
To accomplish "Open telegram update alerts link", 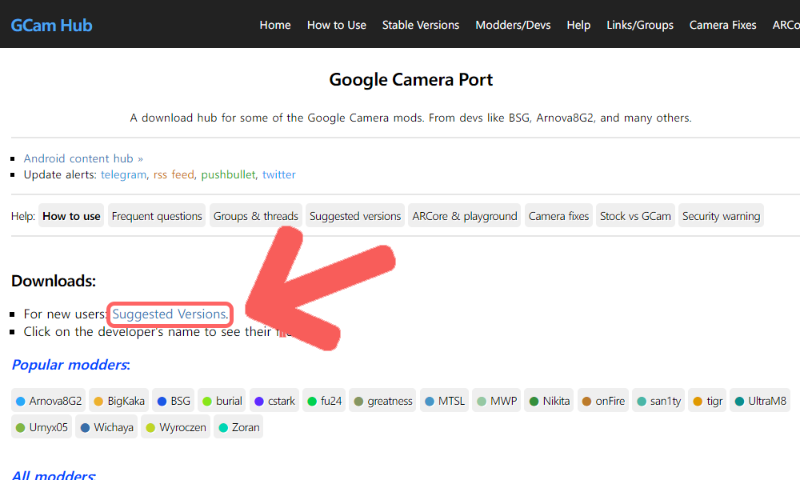I will (123, 175).
